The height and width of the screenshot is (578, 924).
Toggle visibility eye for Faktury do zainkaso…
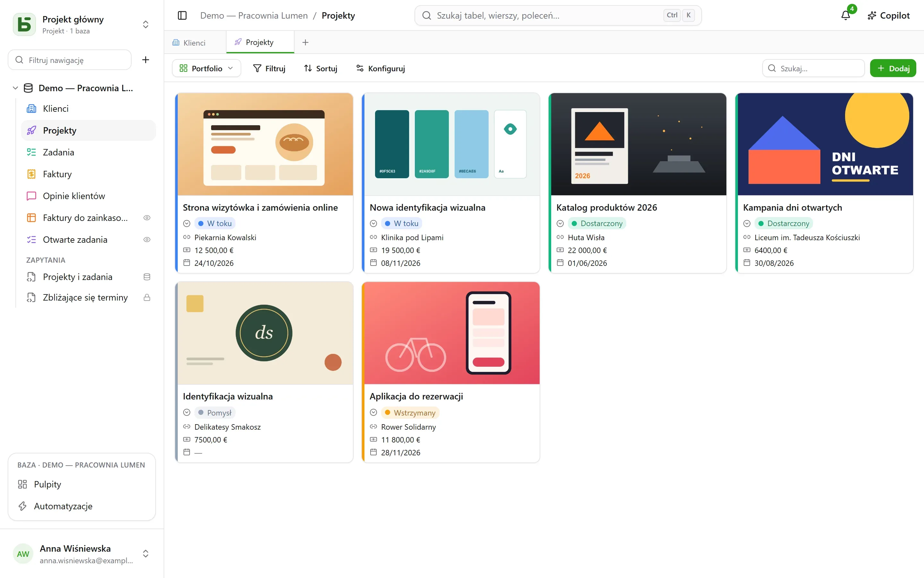pyautogui.click(x=147, y=217)
